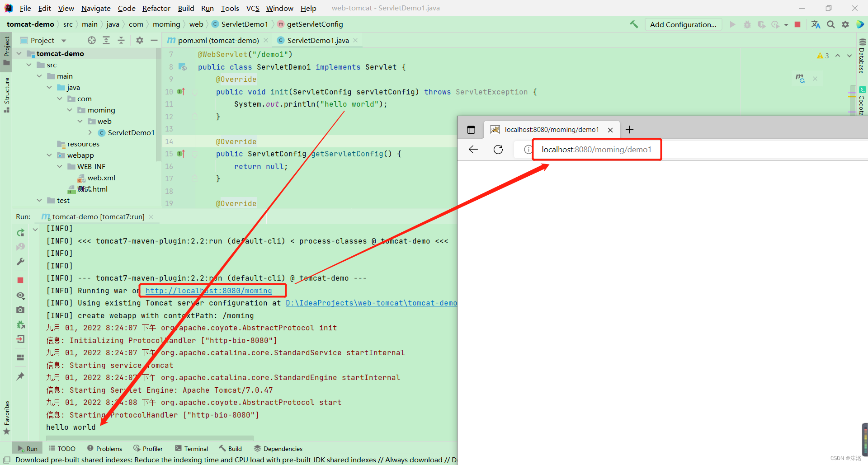Pin the Run tool window
868x465 pixels.
[20, 376]
